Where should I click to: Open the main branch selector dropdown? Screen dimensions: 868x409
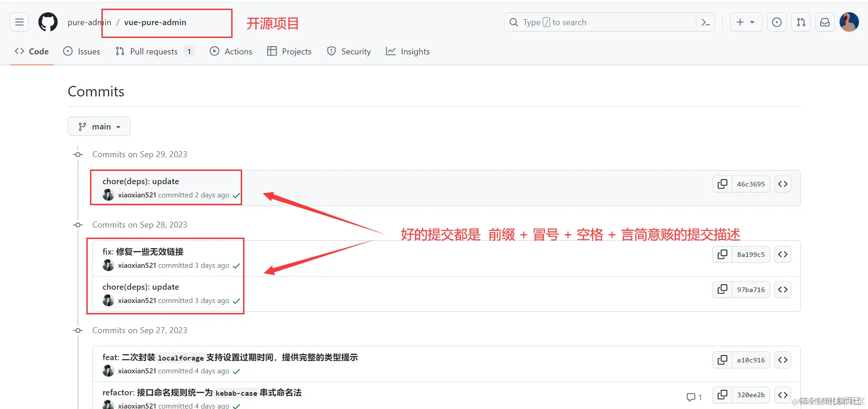[99, 126]
